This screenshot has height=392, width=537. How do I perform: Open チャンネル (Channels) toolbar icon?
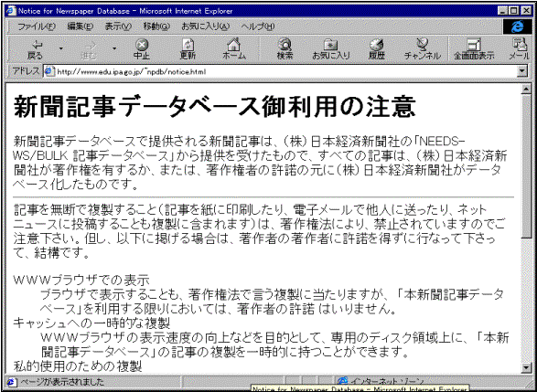[423, 49]
